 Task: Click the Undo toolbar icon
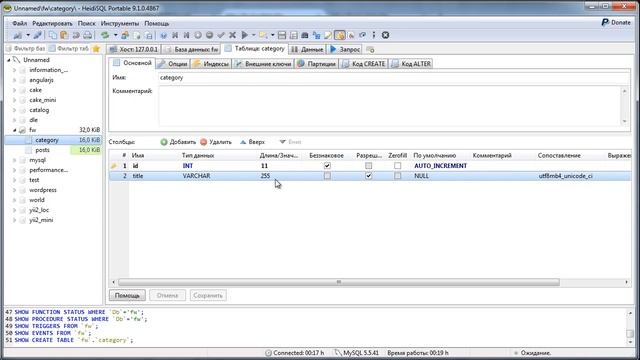(76, 36)
